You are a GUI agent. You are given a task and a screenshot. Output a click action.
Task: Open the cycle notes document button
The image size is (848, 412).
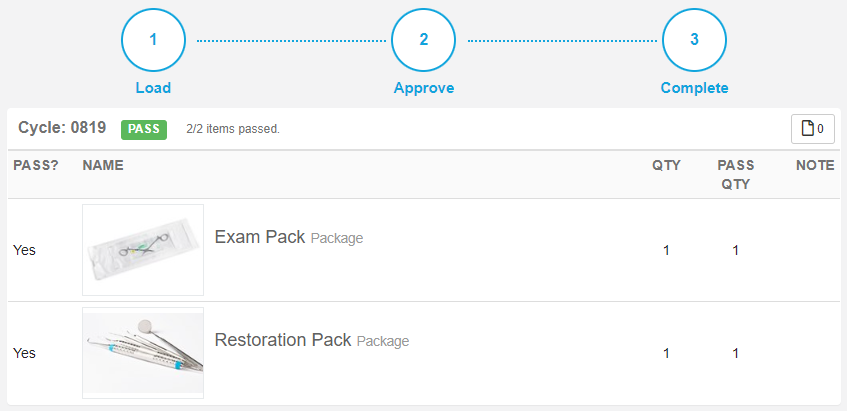(813, 129)
